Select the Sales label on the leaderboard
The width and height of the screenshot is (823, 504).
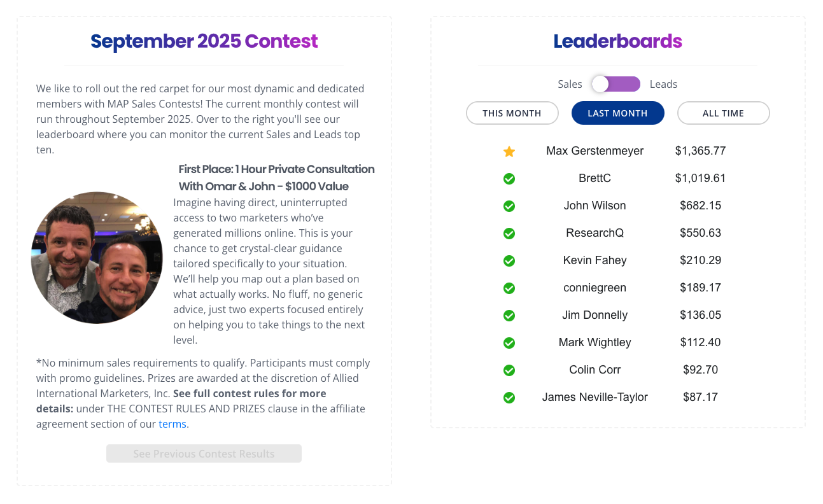[570, 84]
